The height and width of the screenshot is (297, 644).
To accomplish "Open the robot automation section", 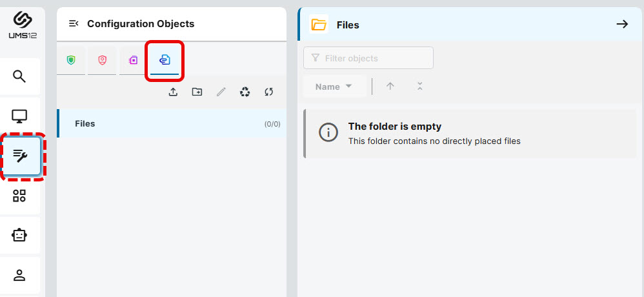I will 19,236.
